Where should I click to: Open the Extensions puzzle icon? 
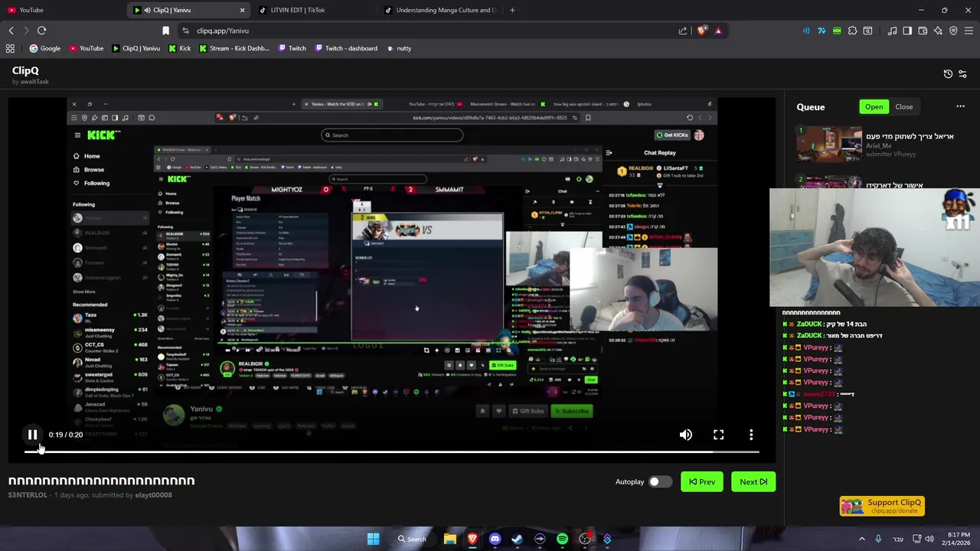tap(852, 31)
